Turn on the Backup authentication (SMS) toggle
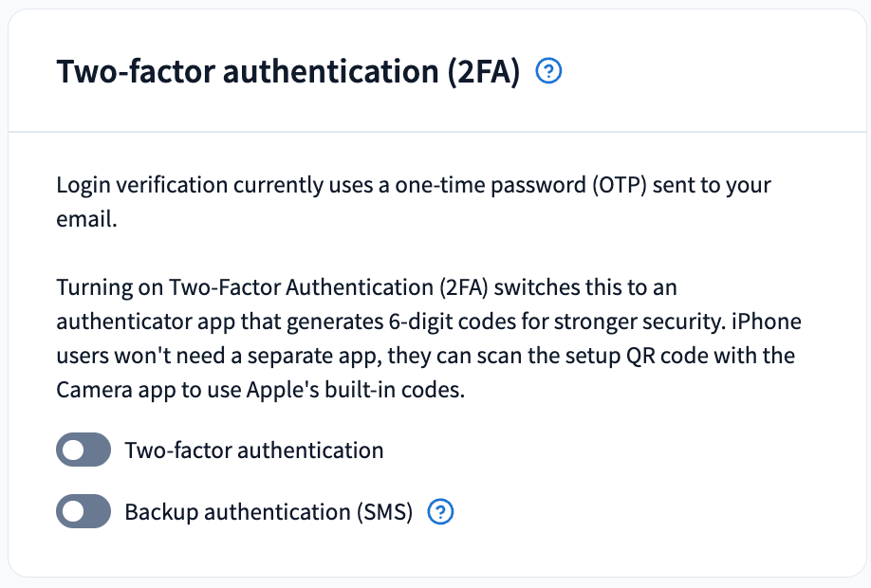 click(83, 511)
